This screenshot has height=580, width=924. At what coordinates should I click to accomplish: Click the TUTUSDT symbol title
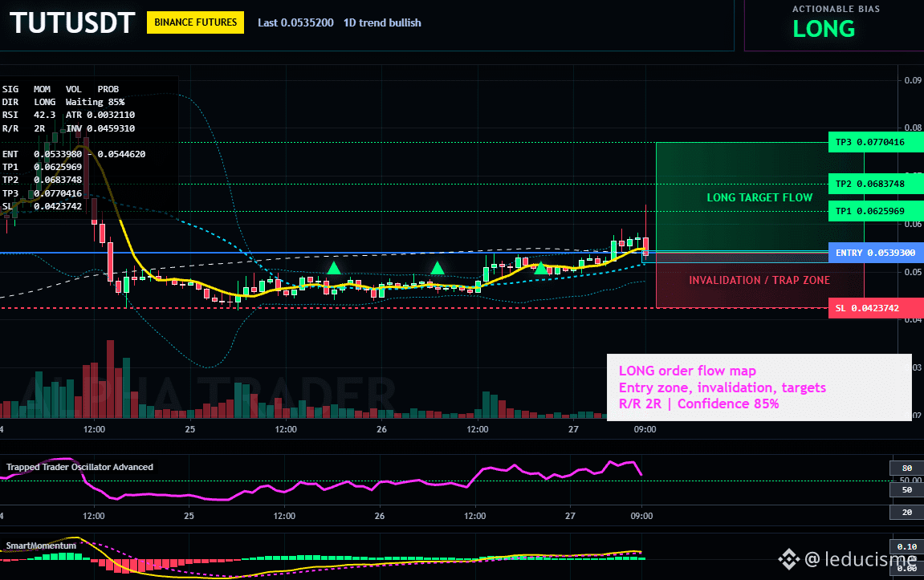click(72, 23)
